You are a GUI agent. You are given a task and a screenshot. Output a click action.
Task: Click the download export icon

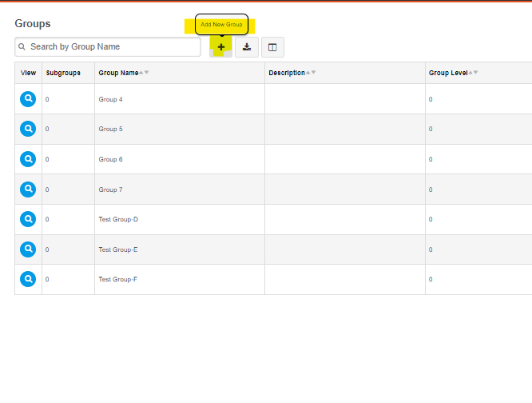247,47
